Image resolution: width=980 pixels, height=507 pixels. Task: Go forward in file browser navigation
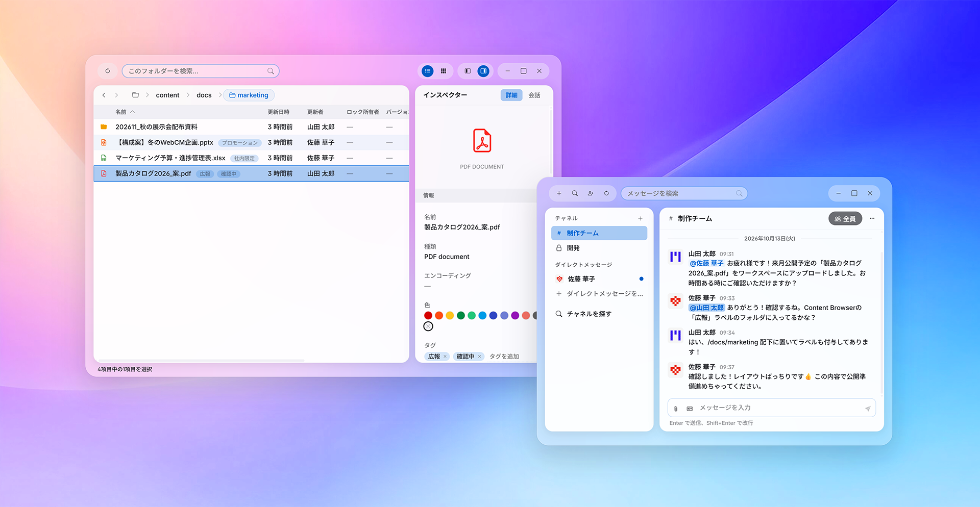pos(116,95)
